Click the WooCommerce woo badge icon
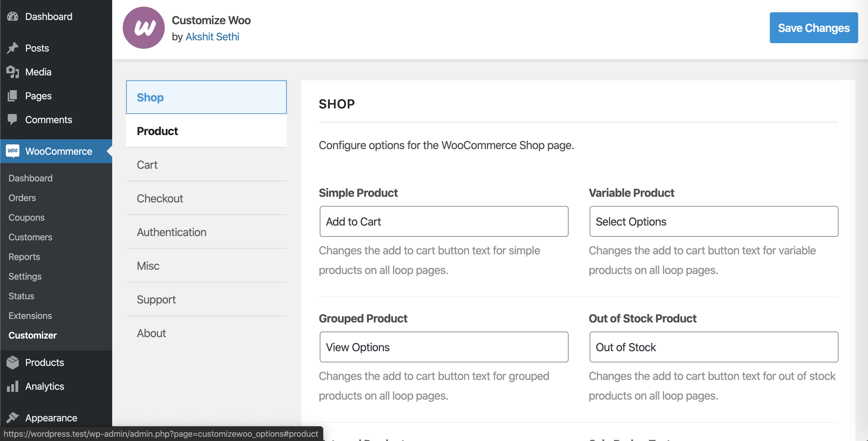The image size is (868, 441). click(x=13, y=151)
